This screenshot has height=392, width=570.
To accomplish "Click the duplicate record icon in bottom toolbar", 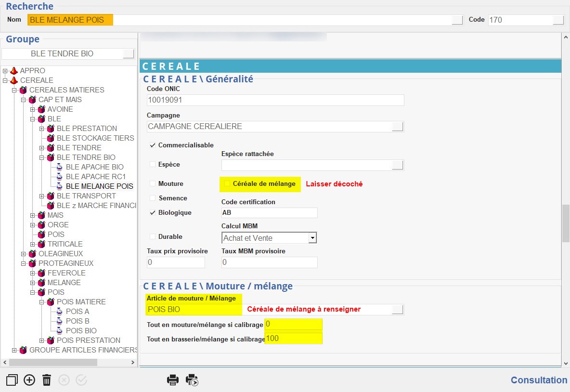I will (12, 380).
